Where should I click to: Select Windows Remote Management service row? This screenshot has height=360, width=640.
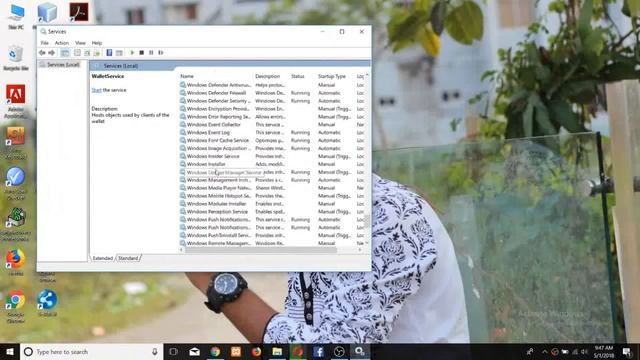[271, 243]
